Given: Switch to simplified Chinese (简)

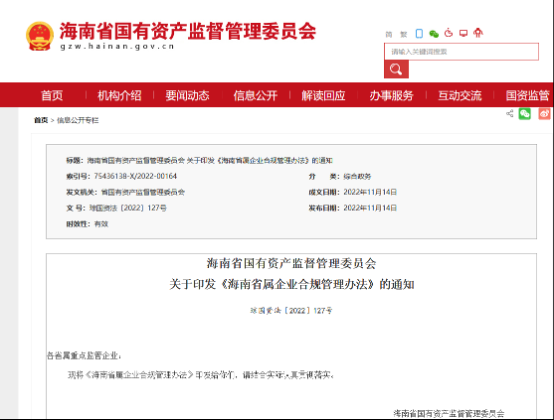Looking at the screenshot, I should click(389, 34).
